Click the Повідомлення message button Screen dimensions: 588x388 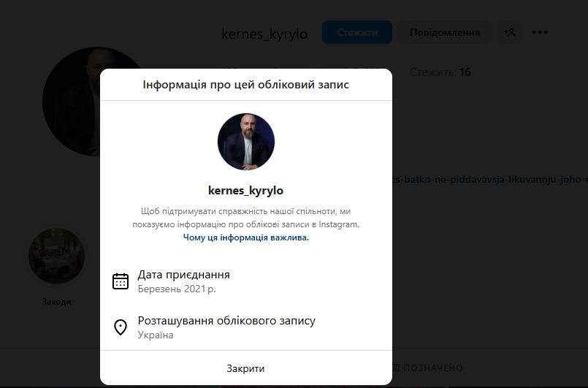(445, 32)
